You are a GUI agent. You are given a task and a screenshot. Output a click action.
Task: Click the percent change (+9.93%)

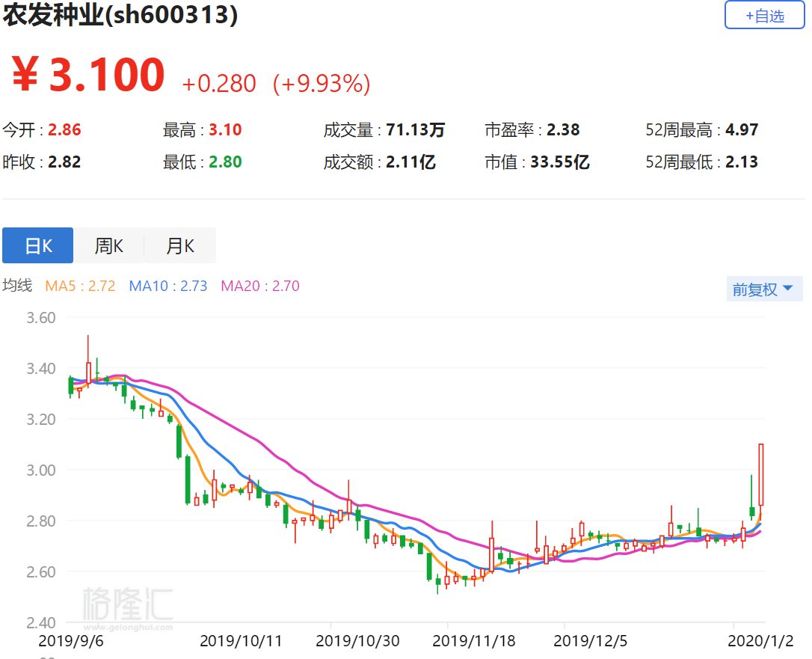tap(322, 84)
